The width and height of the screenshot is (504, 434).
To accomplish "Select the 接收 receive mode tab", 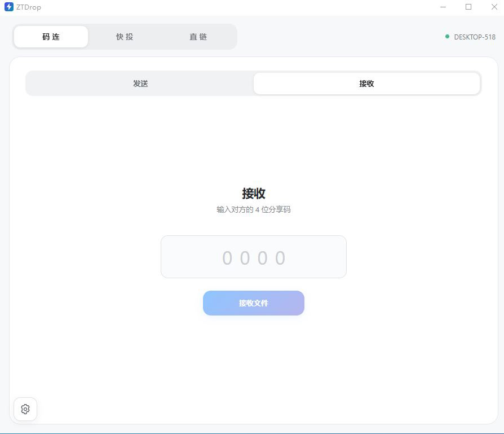I will pos(367,84).
